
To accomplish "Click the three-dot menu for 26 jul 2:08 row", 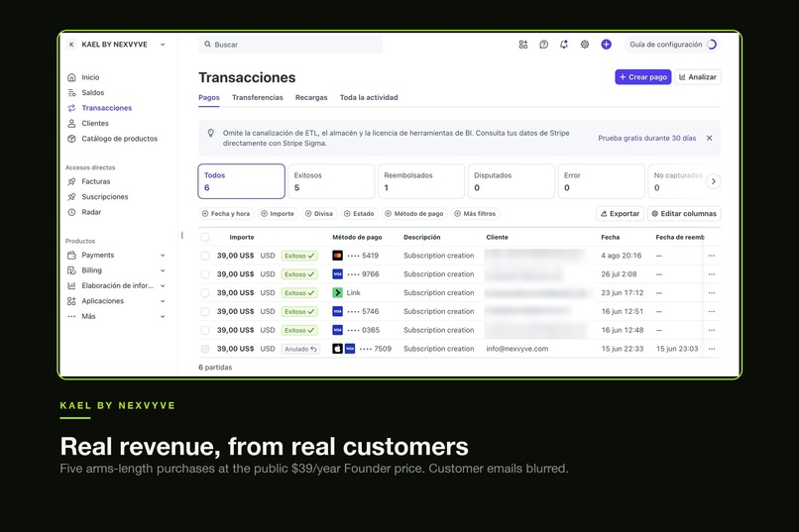I will (712, 273).
